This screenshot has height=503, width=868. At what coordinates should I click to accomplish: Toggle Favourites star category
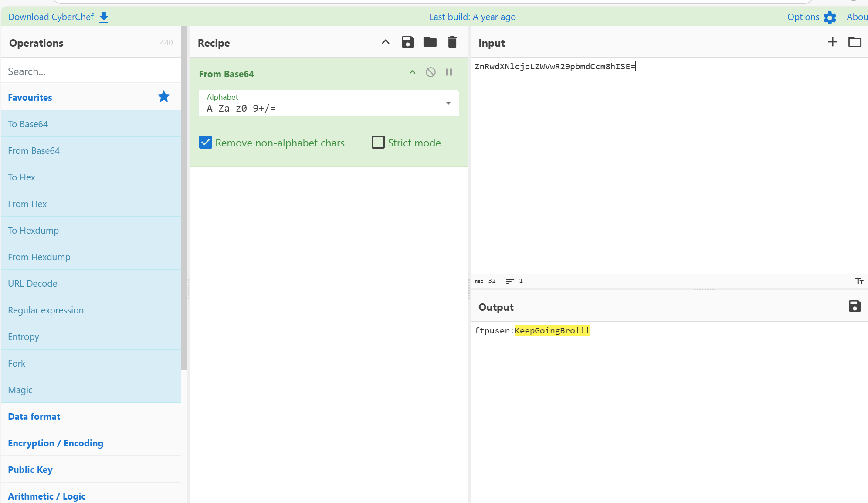163,97
